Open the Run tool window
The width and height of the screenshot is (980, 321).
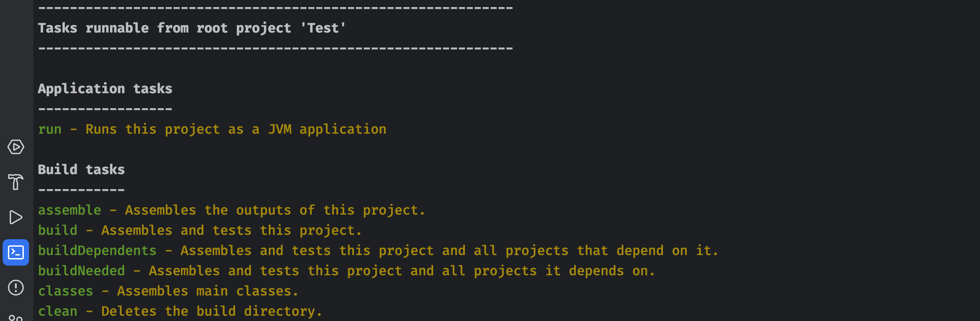[x=16, y=217]
